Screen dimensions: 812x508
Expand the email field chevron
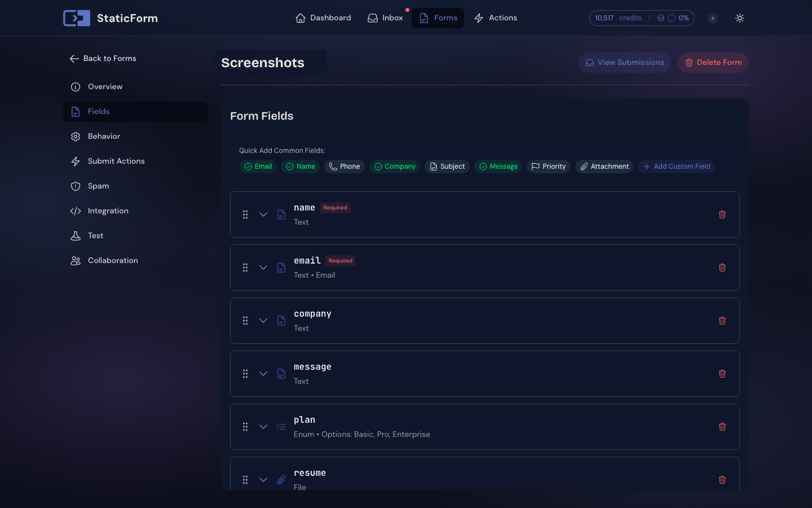[x=263, y=268]
